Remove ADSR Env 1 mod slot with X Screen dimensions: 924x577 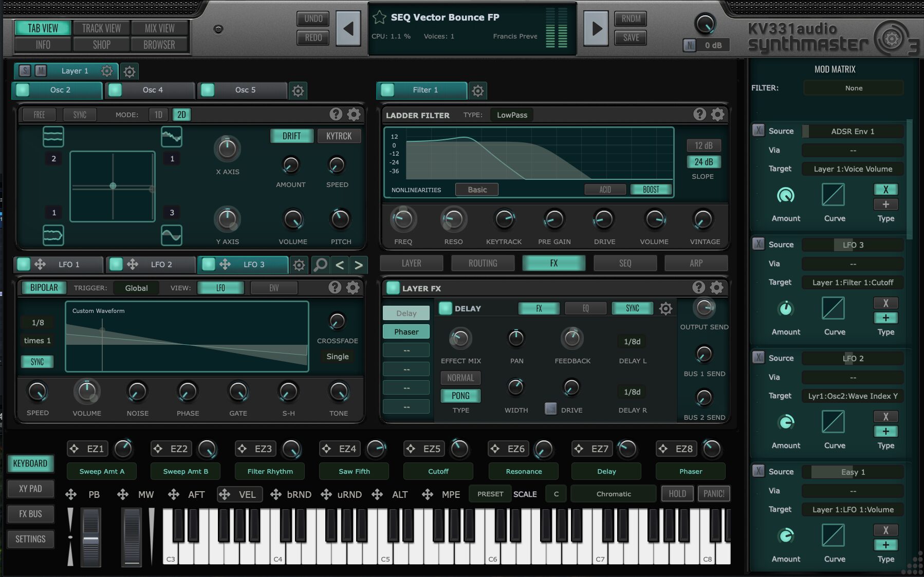pyautogui.click(x=759, y=131)
